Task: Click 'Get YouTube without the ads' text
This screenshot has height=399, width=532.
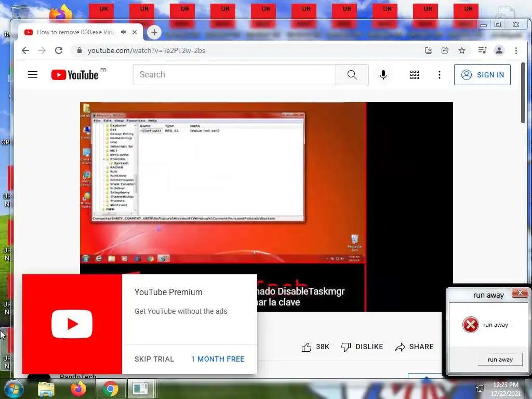Action: [181, 311]
